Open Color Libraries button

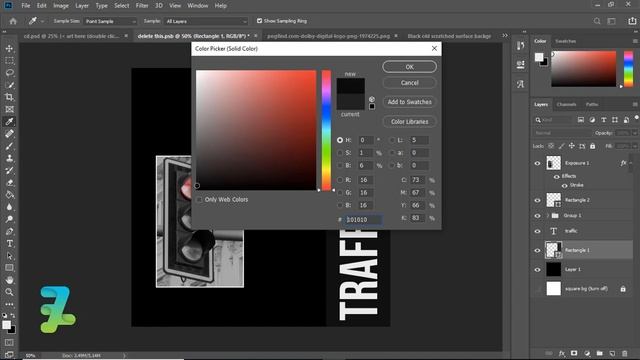[409, 122]
